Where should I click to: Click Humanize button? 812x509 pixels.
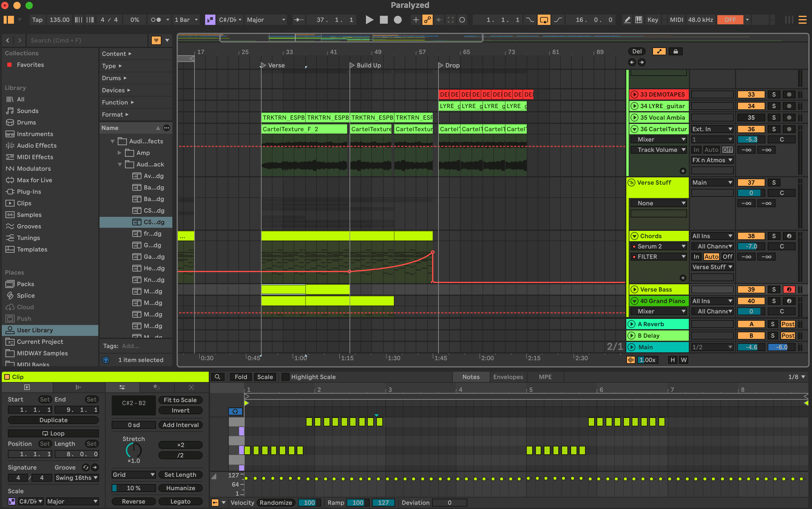click(180, 488)
